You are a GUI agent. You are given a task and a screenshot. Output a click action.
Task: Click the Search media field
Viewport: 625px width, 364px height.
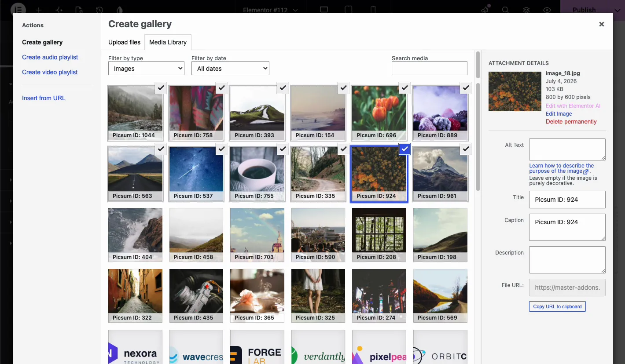click(x=430, y=68)
